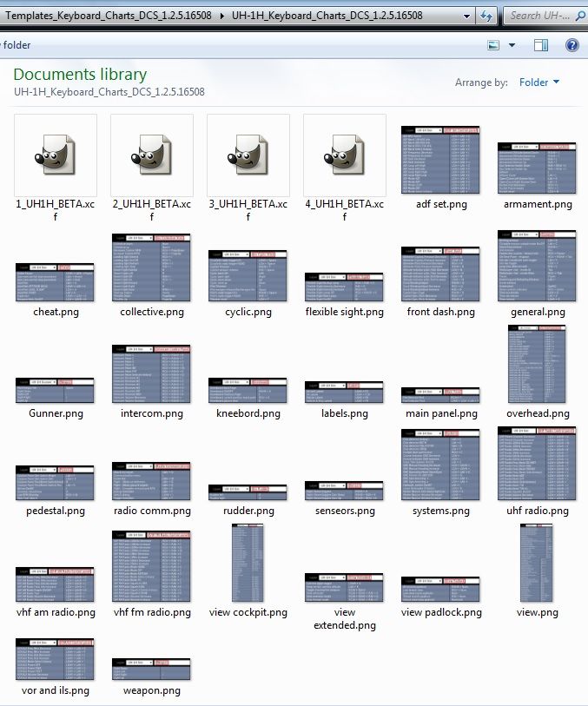Screen dimensions: 588x706
Task: Click the refresh button beside address bar
Action: point(486,16)
